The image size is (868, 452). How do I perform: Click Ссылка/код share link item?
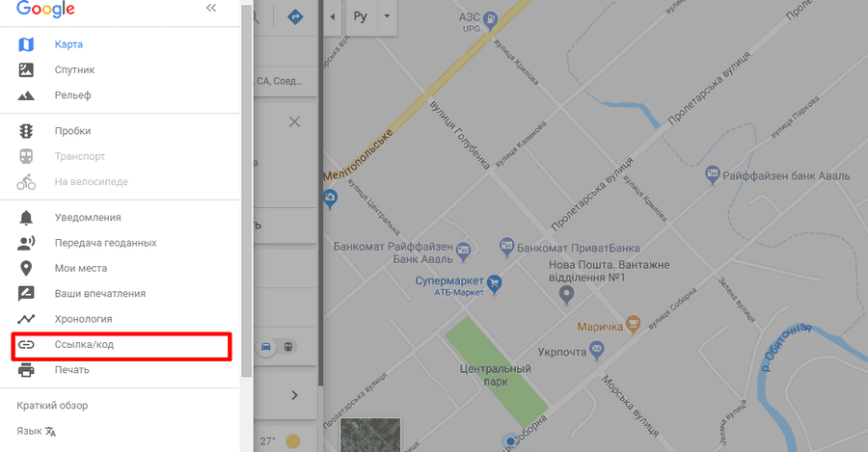coord(121,345)
